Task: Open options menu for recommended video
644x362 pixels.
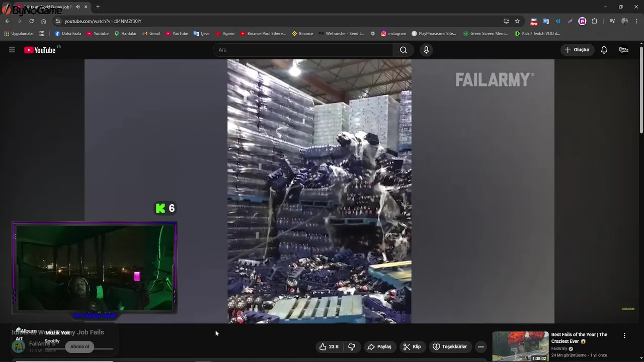Action: click(x=624, y=335)
